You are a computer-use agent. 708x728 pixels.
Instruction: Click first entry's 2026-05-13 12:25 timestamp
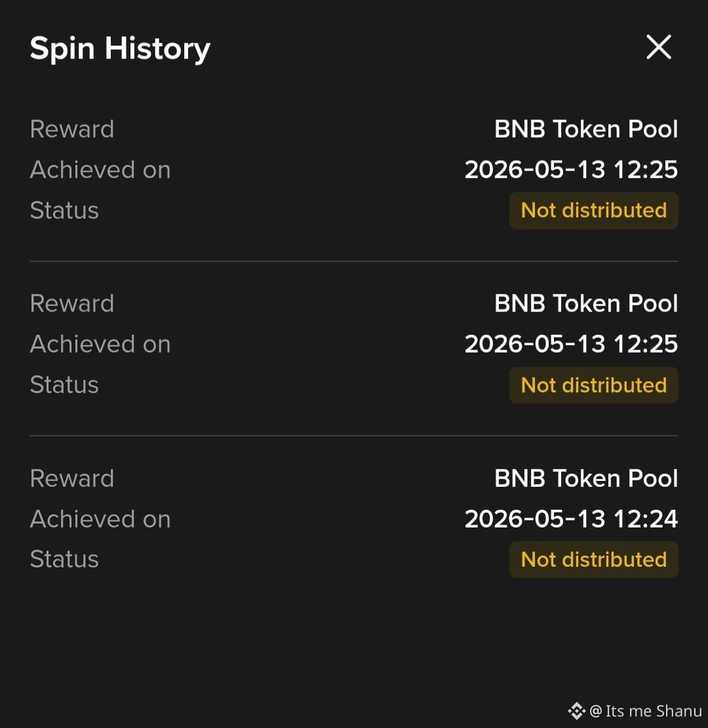point(571,170)
